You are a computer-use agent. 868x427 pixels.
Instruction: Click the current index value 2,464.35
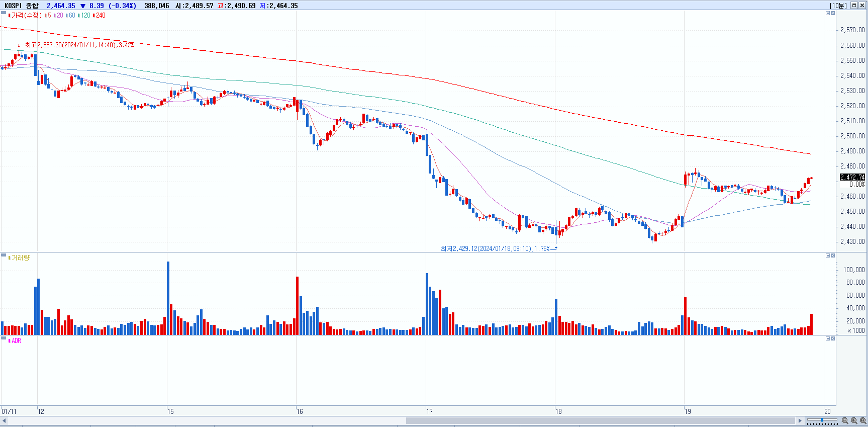click(61, 6)
